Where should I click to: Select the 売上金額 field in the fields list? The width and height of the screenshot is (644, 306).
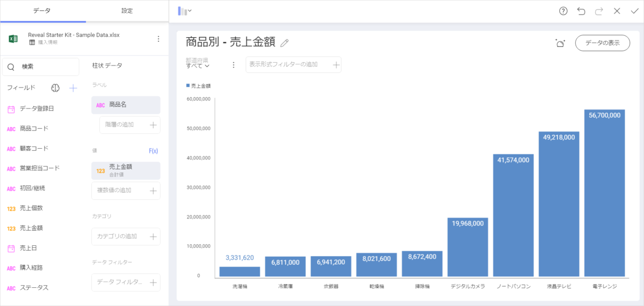(x=25, y=228)
